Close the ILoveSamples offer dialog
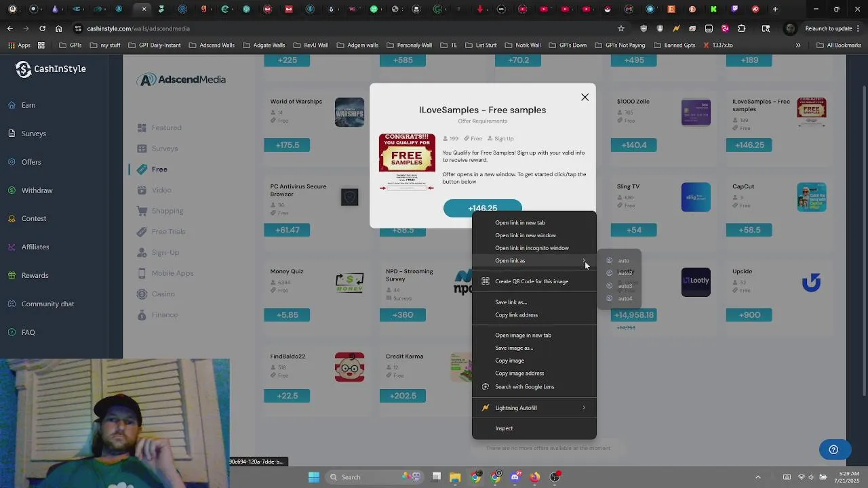Image resolution: width=868 pixels, height=488 pixels. pyautogui.click(x=585, y=97)
